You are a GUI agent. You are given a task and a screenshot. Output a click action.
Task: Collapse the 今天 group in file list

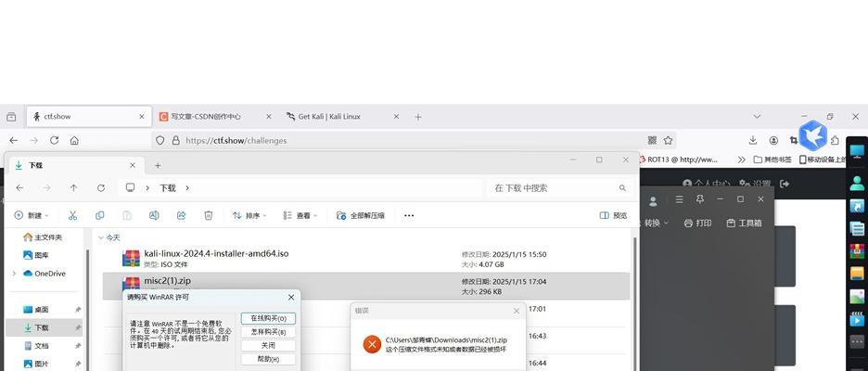coord(101,237)
